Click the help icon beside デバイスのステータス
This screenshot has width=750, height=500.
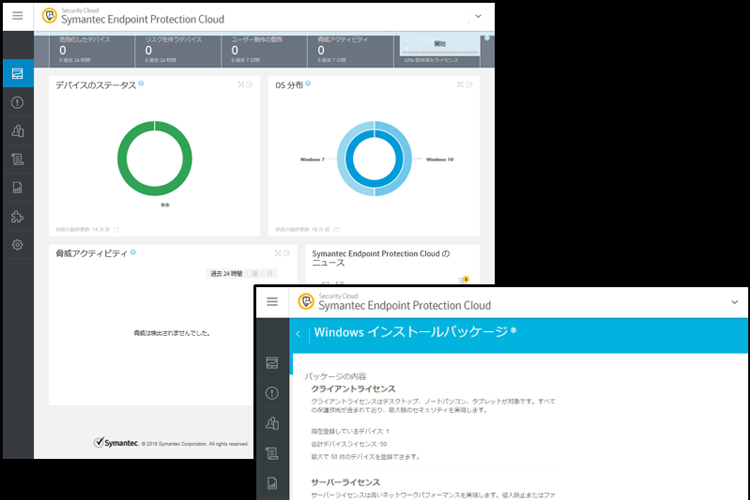pyautogui.click(x=141, y=83)
